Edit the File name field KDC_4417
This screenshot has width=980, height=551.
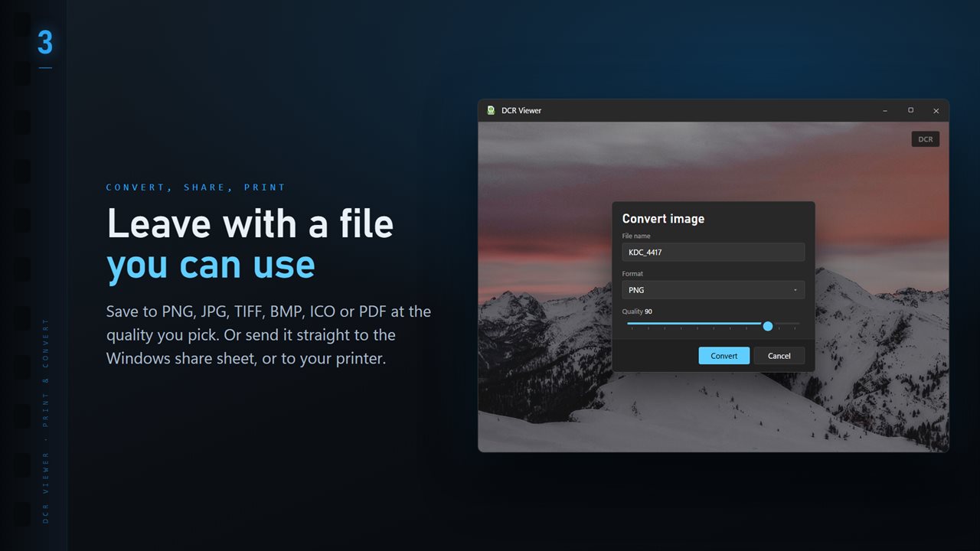[x=713, y=252]
